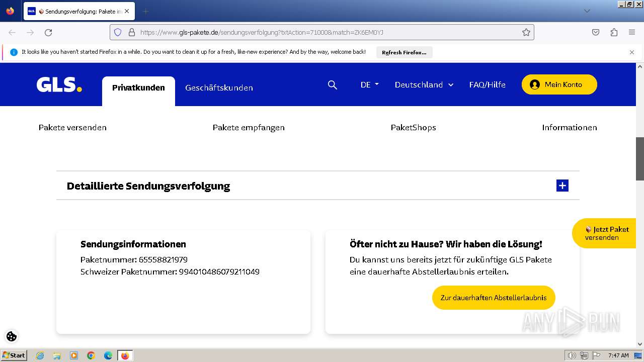Open media player from the taskbar
Image resolution: width=644 pixels, height=362 pixels.
[74, 355]
